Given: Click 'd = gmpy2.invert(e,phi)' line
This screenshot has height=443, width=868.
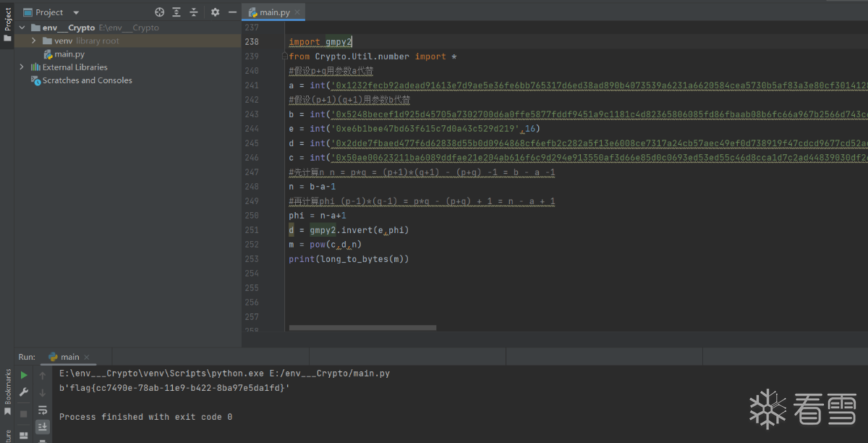Looking at the screenshot, I should click(349, 230).
